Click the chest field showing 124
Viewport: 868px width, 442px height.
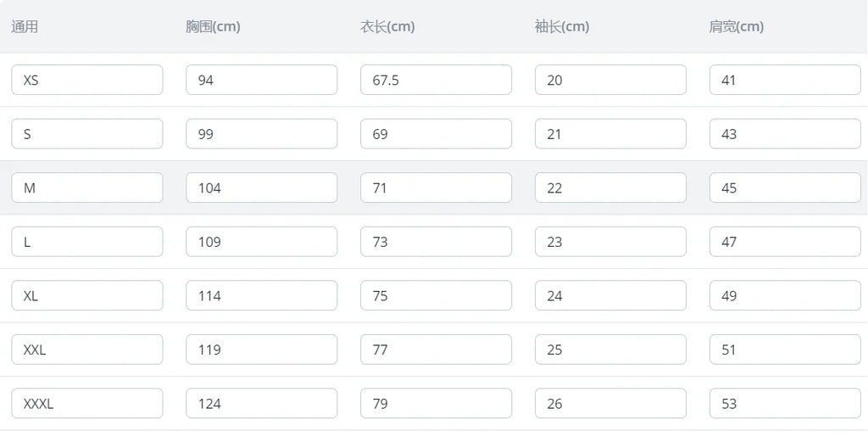coord(261,403)
